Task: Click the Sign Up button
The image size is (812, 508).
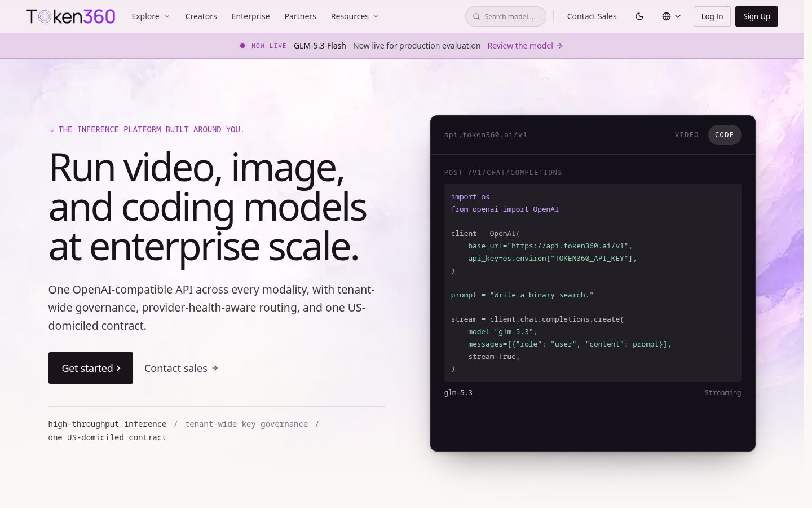Action: (x=756, y=16)
